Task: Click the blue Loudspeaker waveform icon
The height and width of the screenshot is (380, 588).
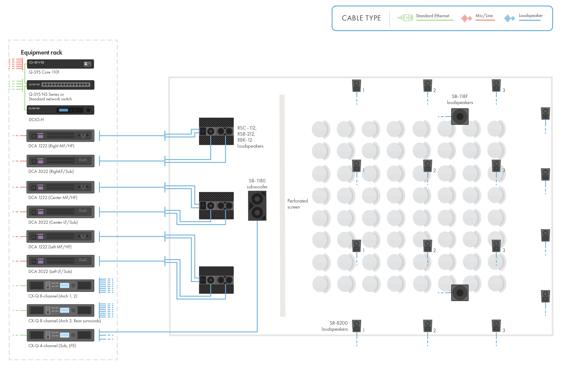Action: (x=509, y=18)
